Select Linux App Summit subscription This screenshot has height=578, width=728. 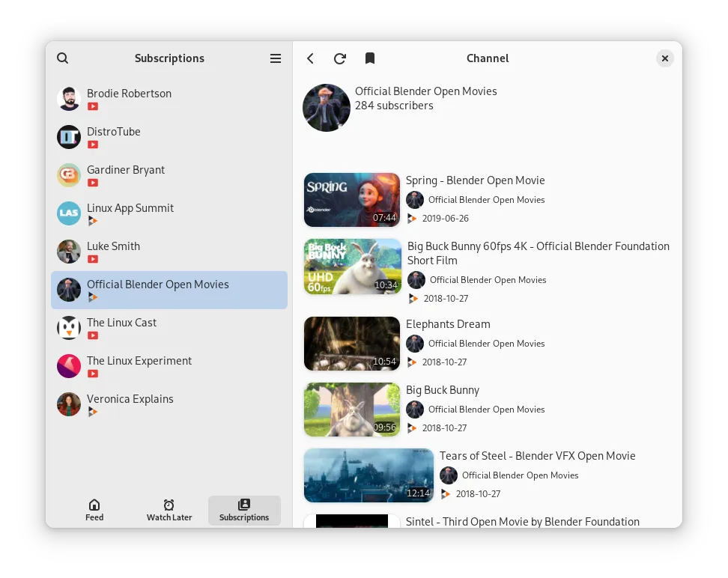pyautogui.click(x=130, y=208)
